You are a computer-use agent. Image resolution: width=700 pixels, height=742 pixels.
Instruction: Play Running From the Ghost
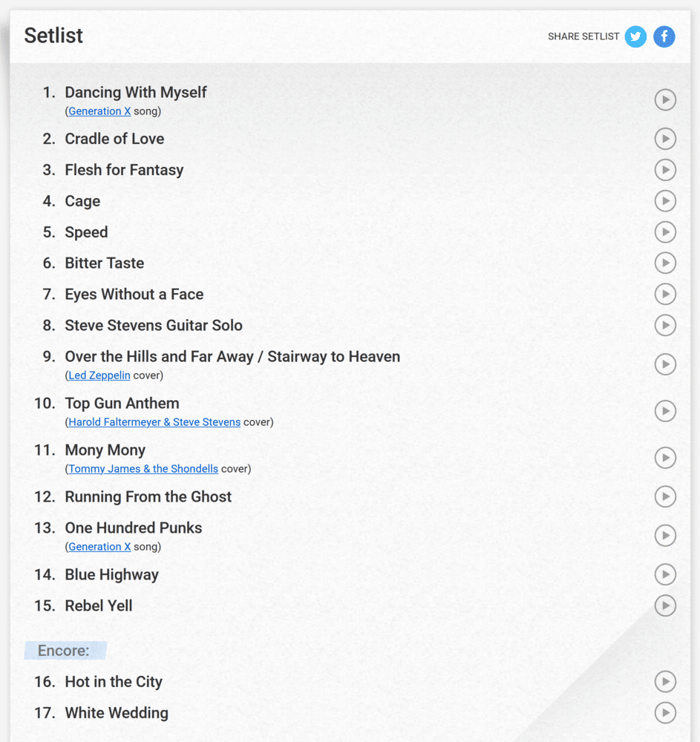point(665,496)
